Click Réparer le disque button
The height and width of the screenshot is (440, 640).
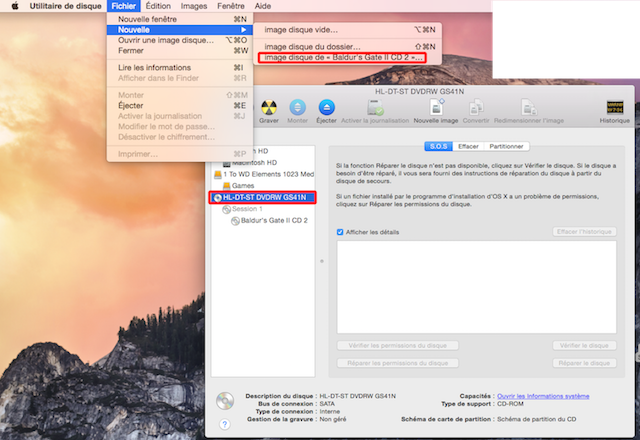584,363
